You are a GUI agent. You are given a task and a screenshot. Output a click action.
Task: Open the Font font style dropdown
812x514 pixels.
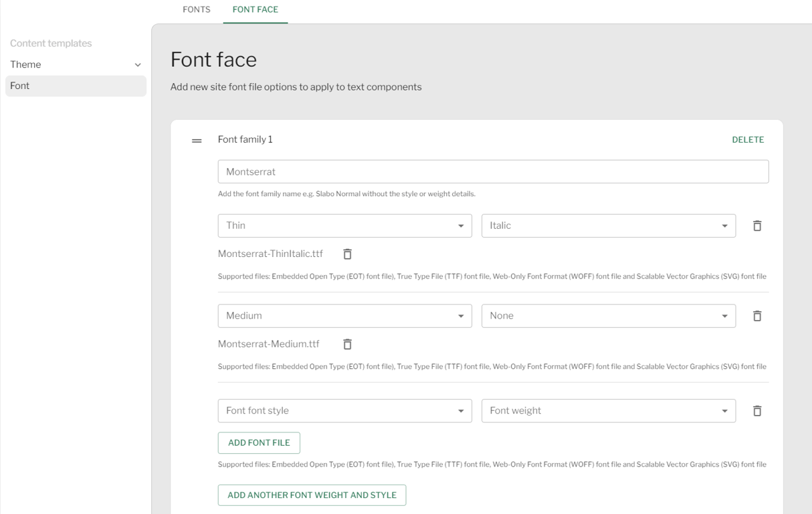[345, 411]
